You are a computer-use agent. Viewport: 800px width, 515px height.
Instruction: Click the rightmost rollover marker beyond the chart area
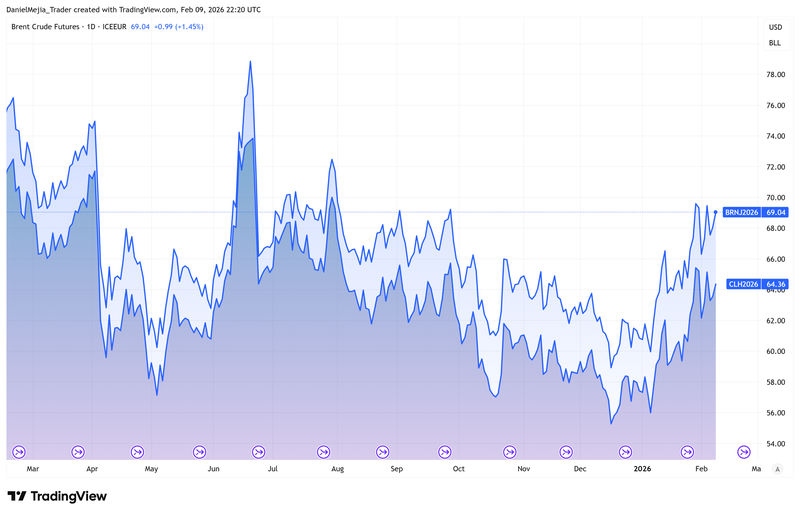(744, 451)
